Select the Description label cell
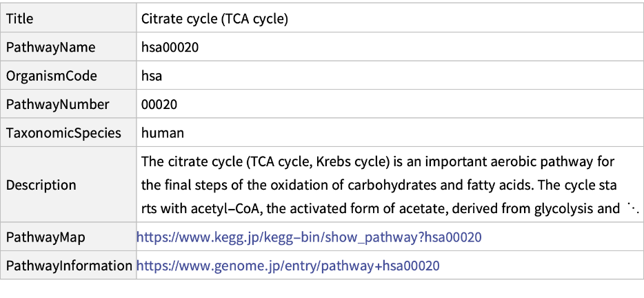This screenshot has height=298, width=644. pyautogui.click(x=41, y=185)
